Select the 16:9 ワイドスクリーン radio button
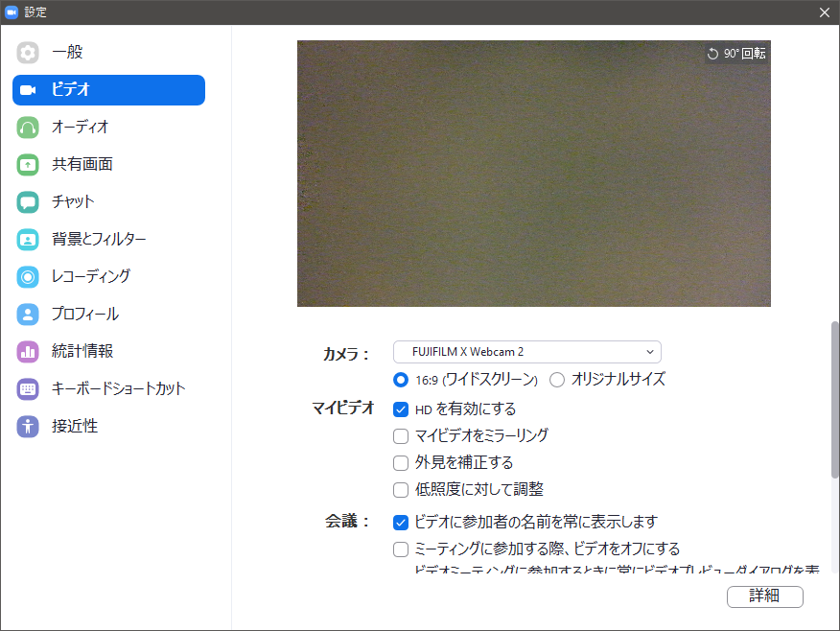Screen dimensions: 840x631 (402, 379)
